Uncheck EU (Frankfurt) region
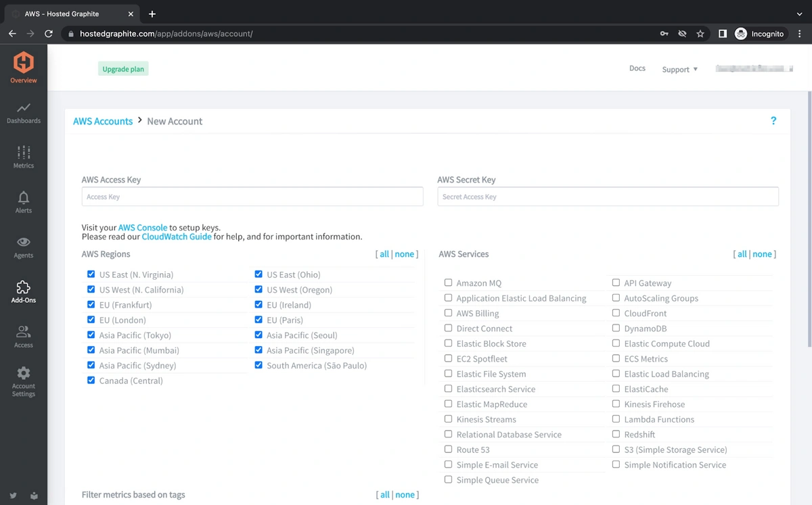The width and height of the screenshot is (812, 505). [x=91, y=304]
